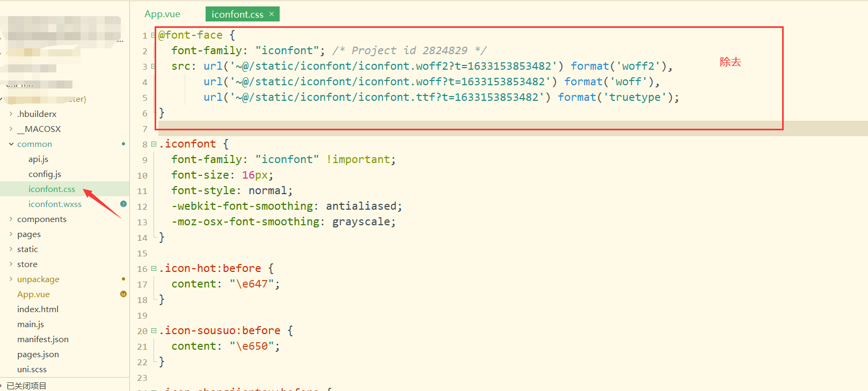
Task: Select the common folder label
Action: (x=34, y=144)
